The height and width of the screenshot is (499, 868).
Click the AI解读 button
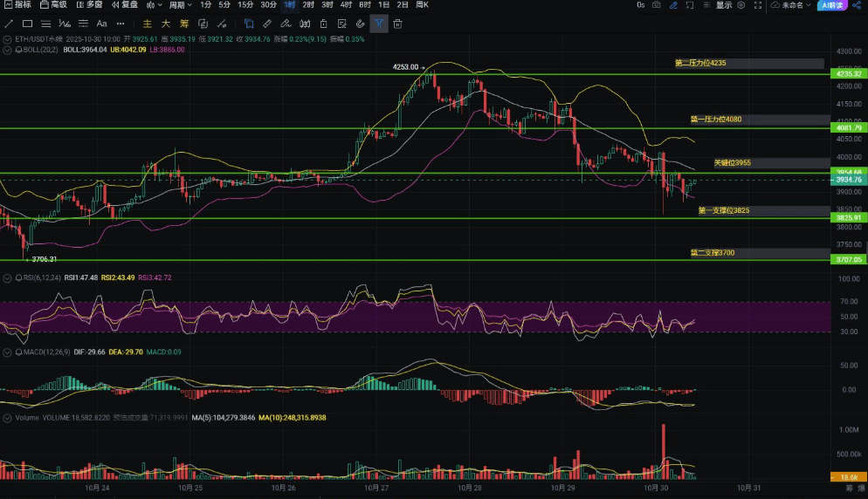[833, 5]
